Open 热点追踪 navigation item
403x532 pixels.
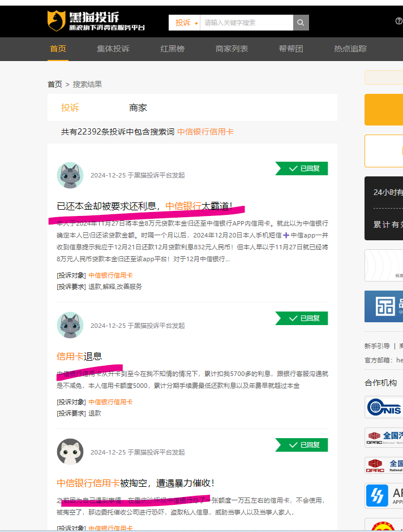pyautogui.click(x=350, y=49)
